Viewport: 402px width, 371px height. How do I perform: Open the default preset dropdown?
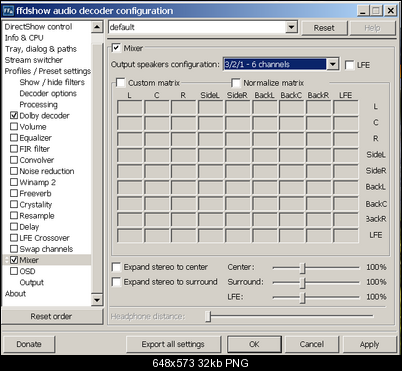pyautogui.click(x=292, y=27)
